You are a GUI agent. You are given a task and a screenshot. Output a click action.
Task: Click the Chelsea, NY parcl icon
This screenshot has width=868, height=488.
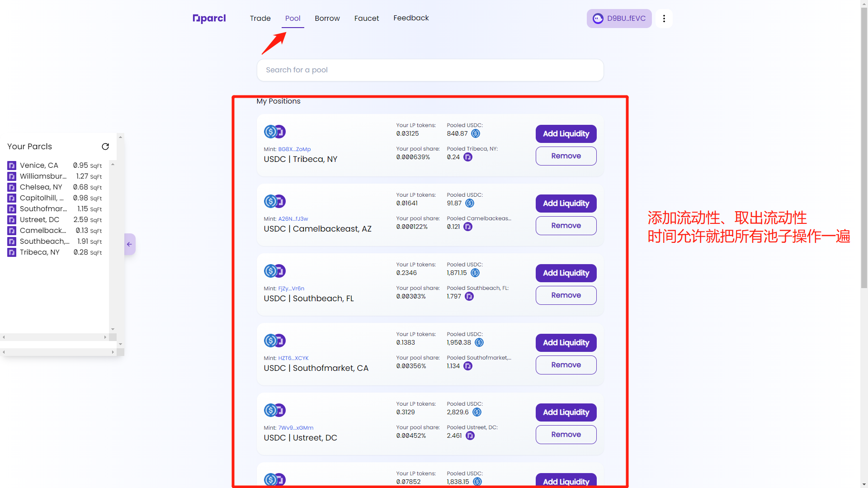[x=12, y=187]
